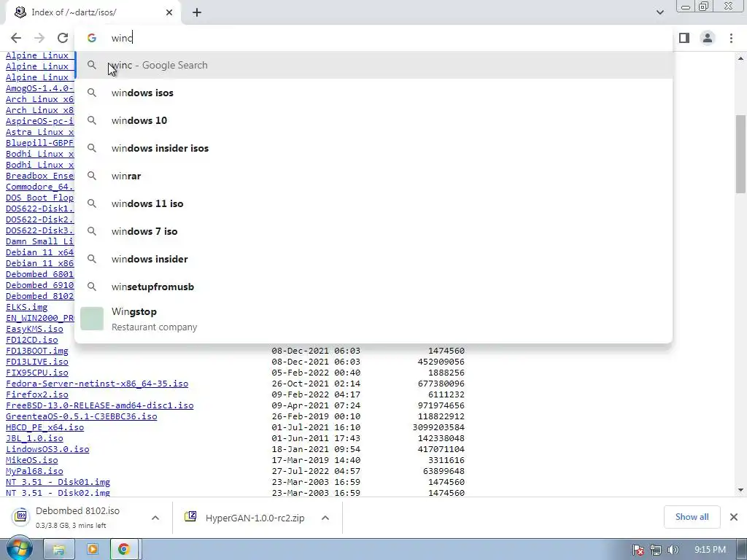This screenshot has height=560, width=747.
Task: Open the EasyKMS.iso link
Action: (x=34, y=329)
